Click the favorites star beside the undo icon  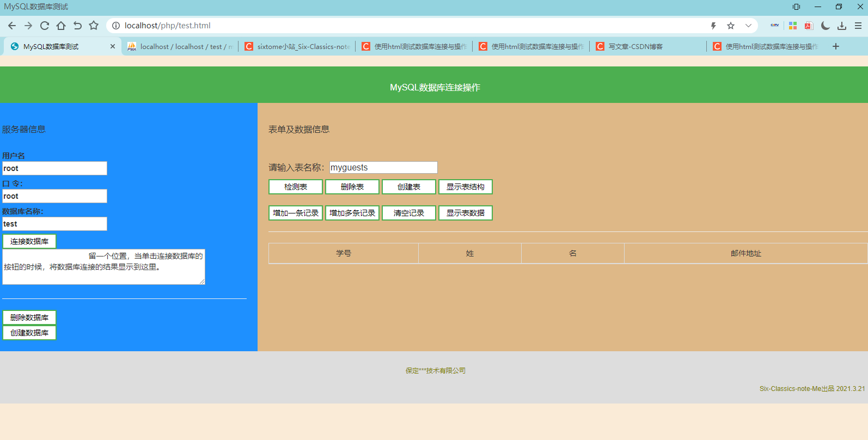pos(94,26)
